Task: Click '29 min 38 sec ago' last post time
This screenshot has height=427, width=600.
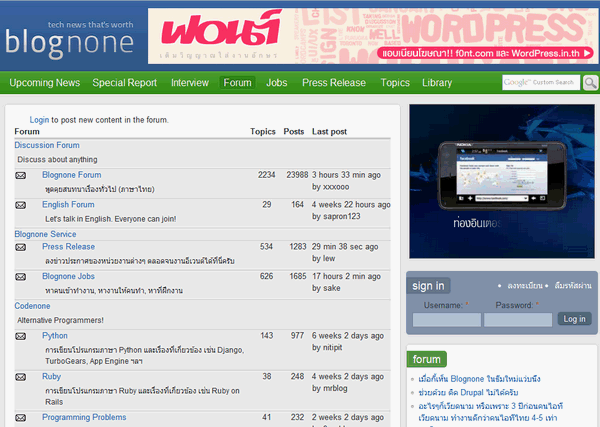Action: click(x=345, y=247)
